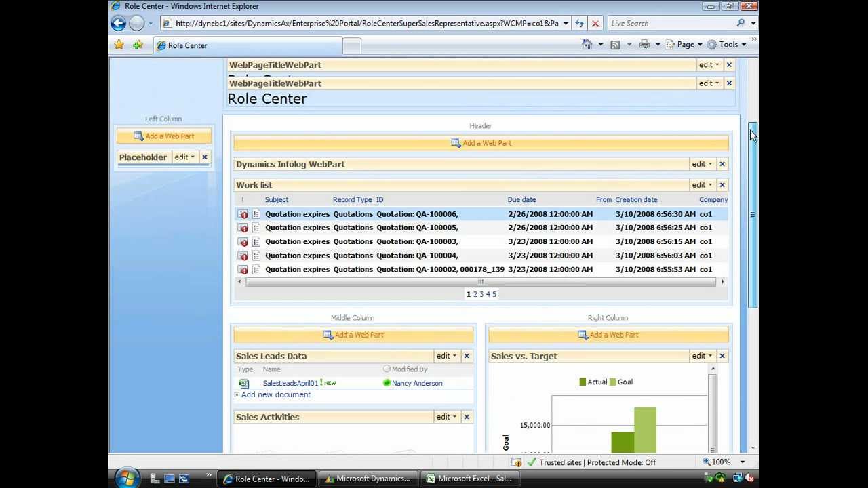Go to Work list page 3

click(x=481, y=294)
